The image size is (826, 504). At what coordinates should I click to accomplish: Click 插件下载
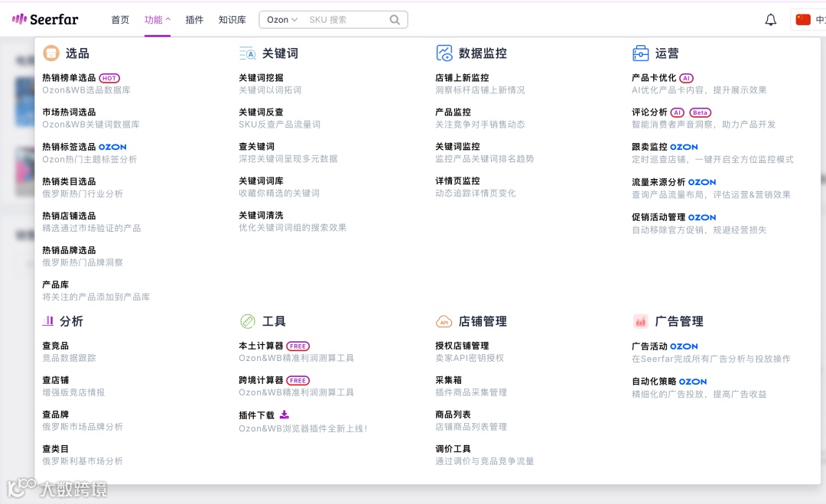click(x=256, y=415)
